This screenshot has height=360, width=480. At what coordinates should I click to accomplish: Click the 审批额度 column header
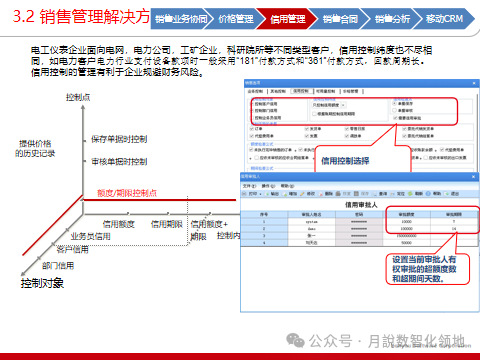tap(406, 214)
